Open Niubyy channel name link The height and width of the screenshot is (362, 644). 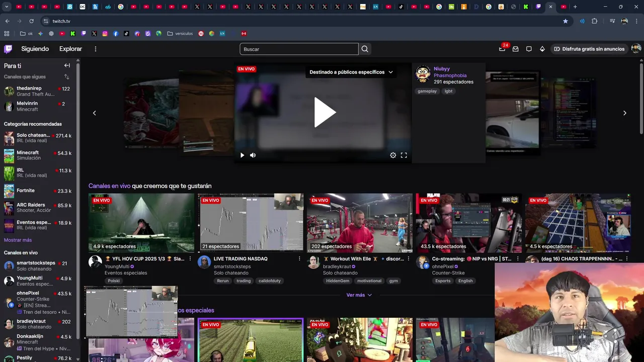442,69
